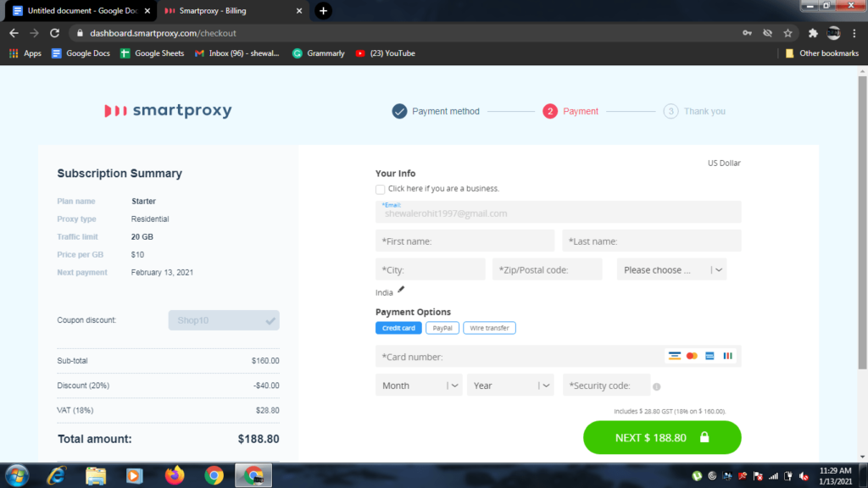Focus the Security code field
868x488 pixels.
point(607,385)
